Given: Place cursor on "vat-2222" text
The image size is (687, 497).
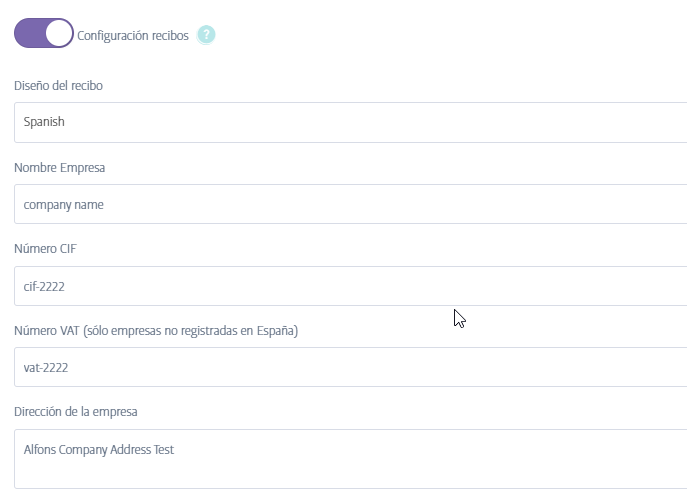Looking at the screenshot, I should [x=46, y=367].
